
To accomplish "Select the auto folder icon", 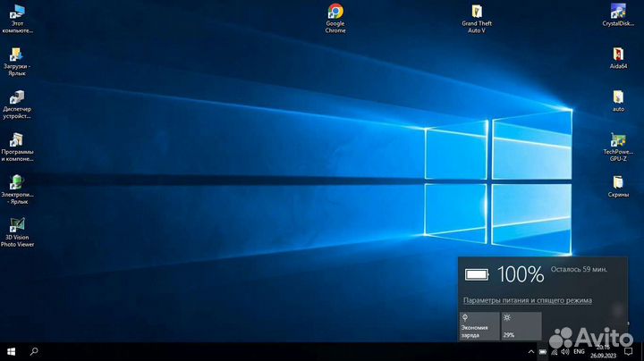I will 618,101.
